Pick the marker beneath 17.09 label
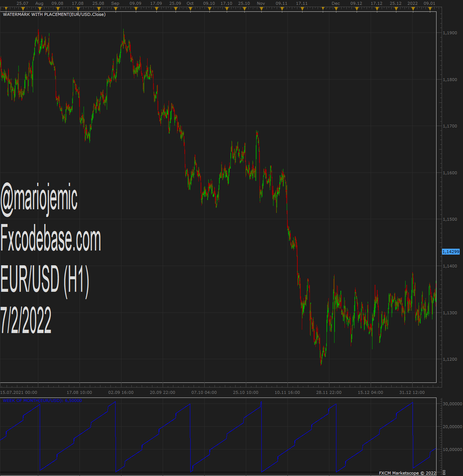The image size is (463, 476). tap(156, 8)
